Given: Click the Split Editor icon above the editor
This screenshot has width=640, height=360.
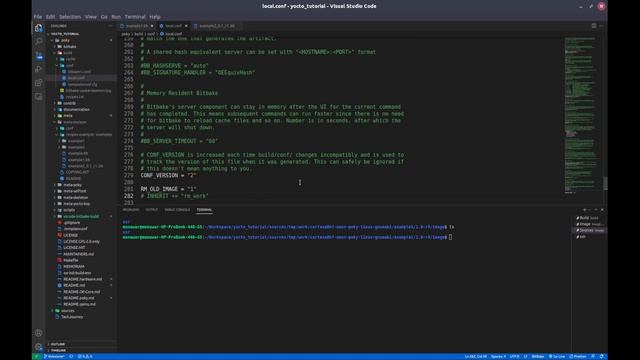Looking at the screenshot, I should click(x=594, y=26).
